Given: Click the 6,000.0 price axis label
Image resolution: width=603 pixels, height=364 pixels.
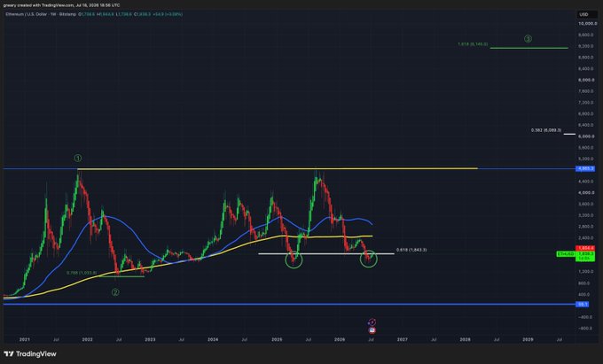Looking at the screenshot, I should pyautogui.click(x=586, y=136).
